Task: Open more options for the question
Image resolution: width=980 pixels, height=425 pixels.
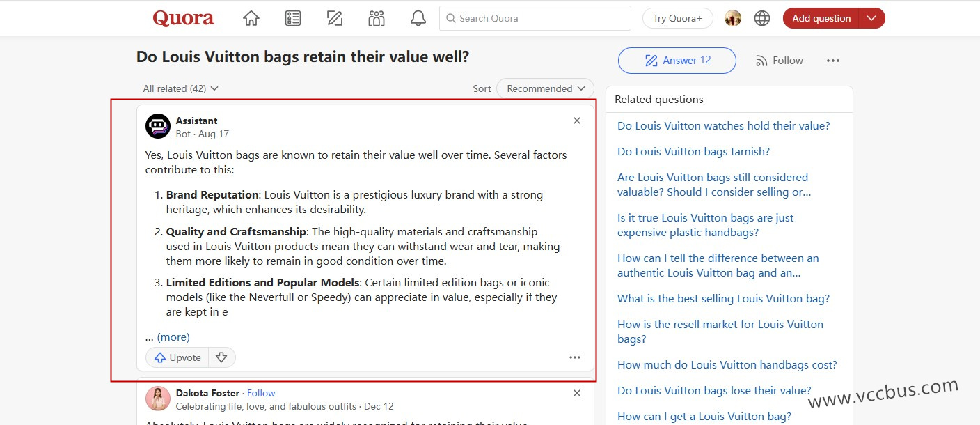Action: click(x=833, y=61)
